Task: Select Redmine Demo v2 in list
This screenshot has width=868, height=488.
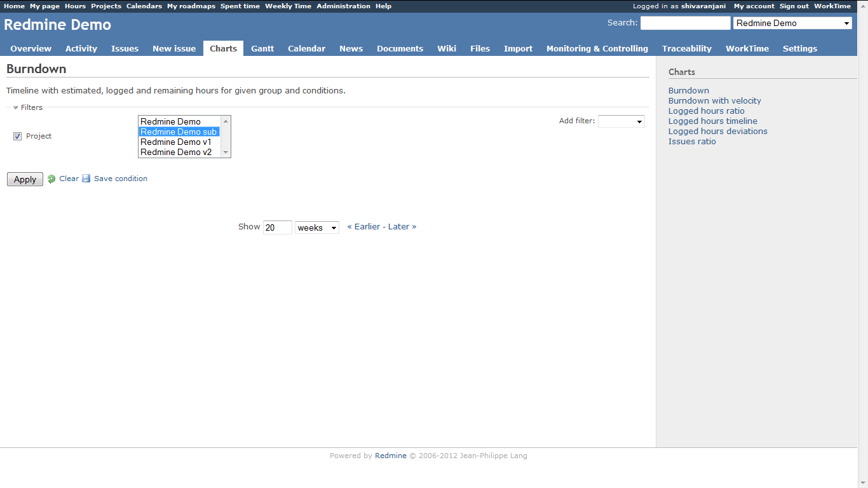Action: 179,152
